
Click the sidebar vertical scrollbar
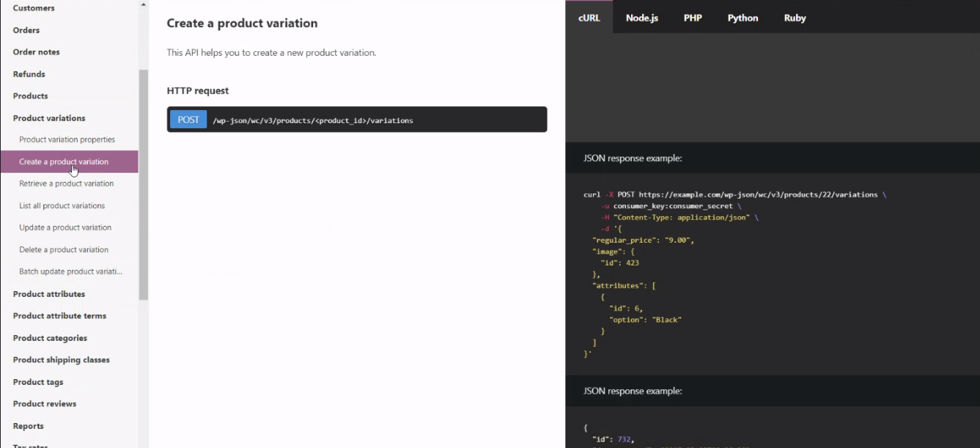coord(144,185)
